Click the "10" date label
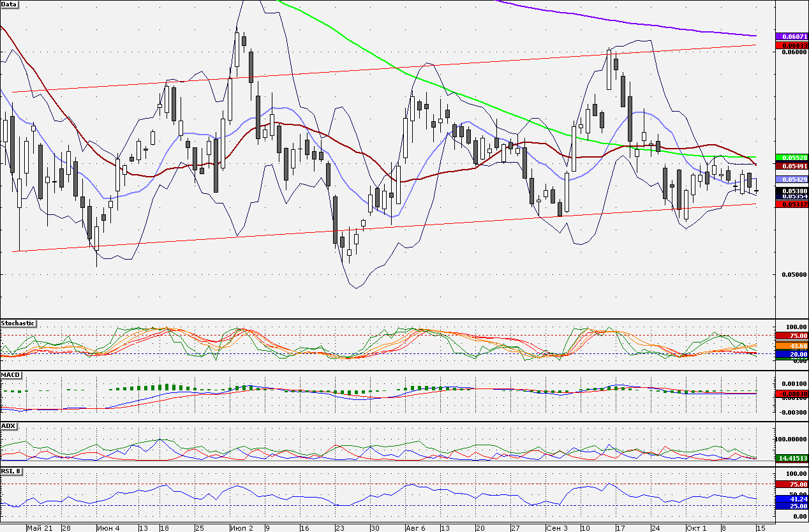The image size is (809, 532). 586,528
